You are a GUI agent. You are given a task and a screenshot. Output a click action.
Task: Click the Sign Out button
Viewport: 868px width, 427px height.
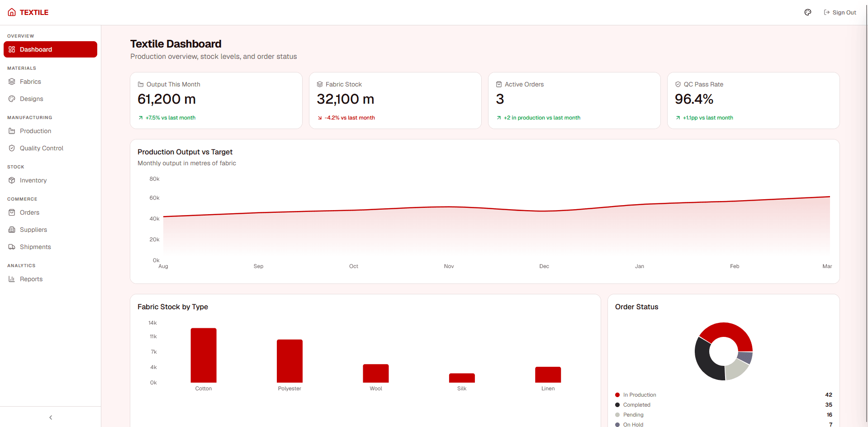point(840,12)
